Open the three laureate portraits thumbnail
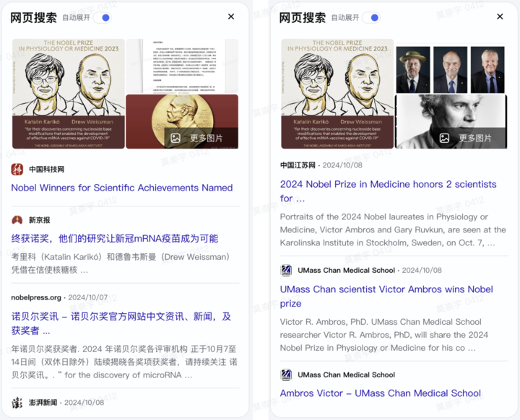The width and height of the screenshot is (520, 420). [451, 69]
